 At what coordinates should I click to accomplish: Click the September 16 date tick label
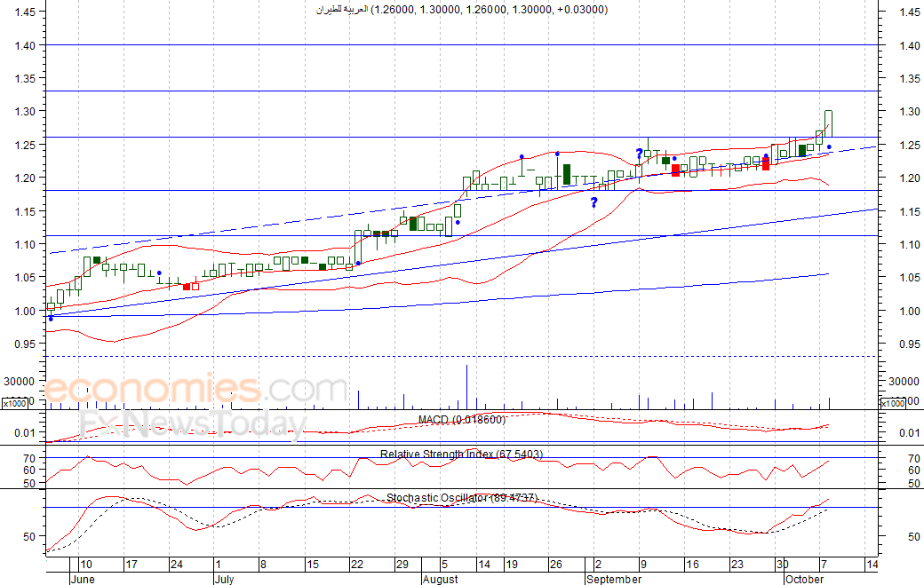pyautogui.click(x=692, y=565)
